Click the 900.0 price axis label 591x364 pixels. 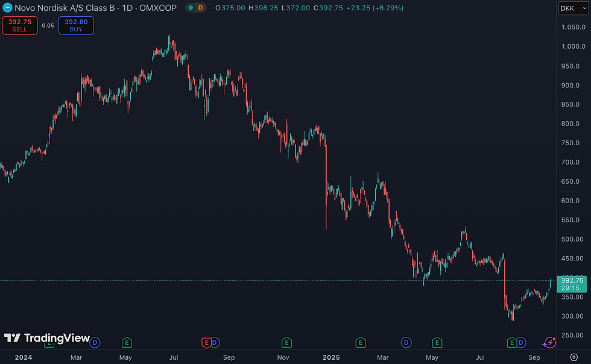570,85
